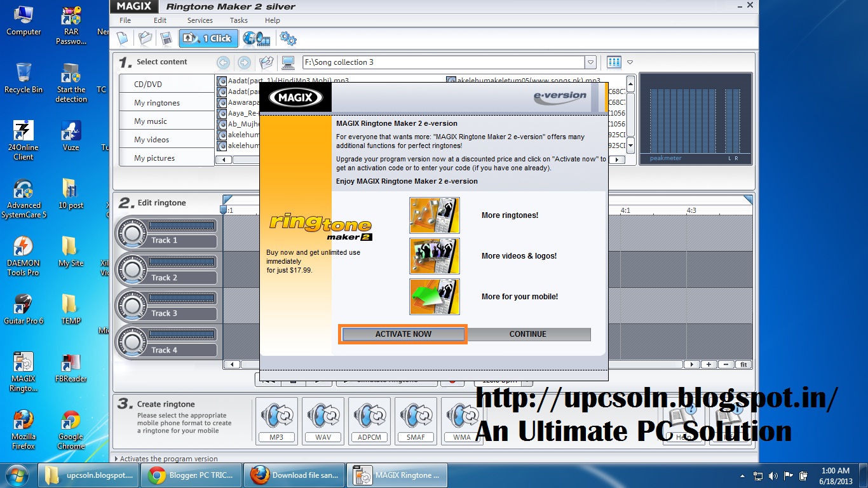Image resolution: width=868 pixels, height=488 pixels.
Task: Go back with the left arrow navigation icon
Action: [223, 62]
